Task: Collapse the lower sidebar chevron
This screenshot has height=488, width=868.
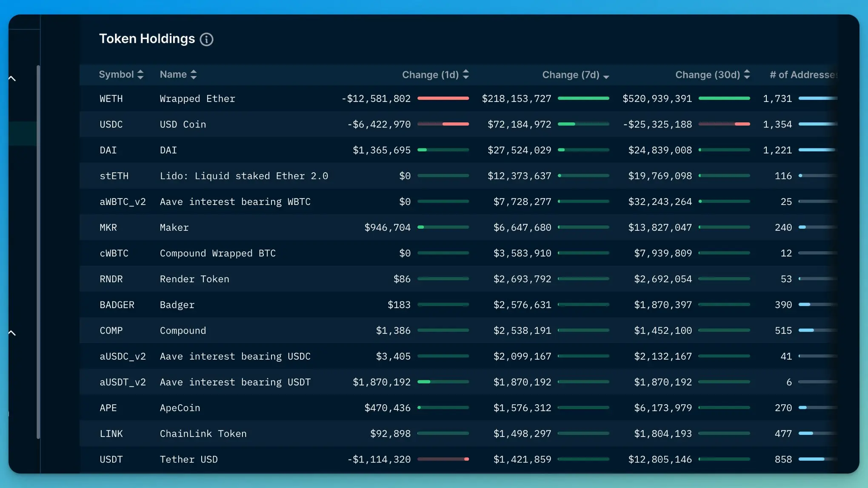Action: pyautogui.click(x=12, y=333)
